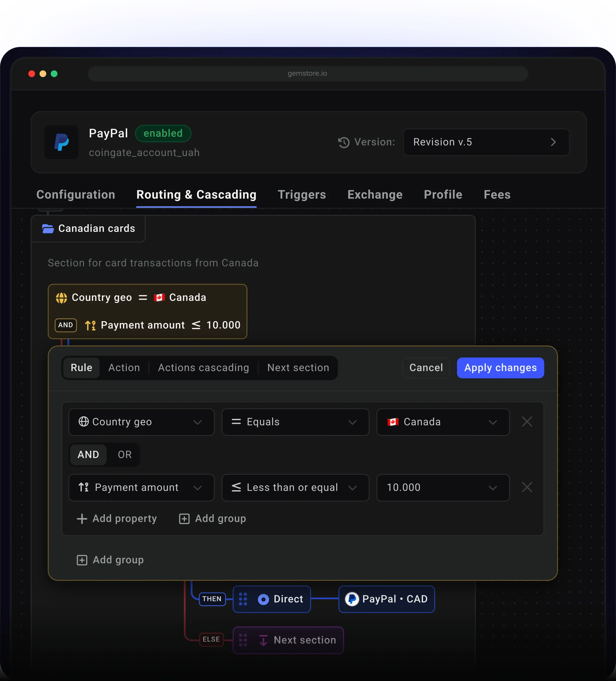Click the PayPal logo in the PayPal • CAD node

click(352, 599)
